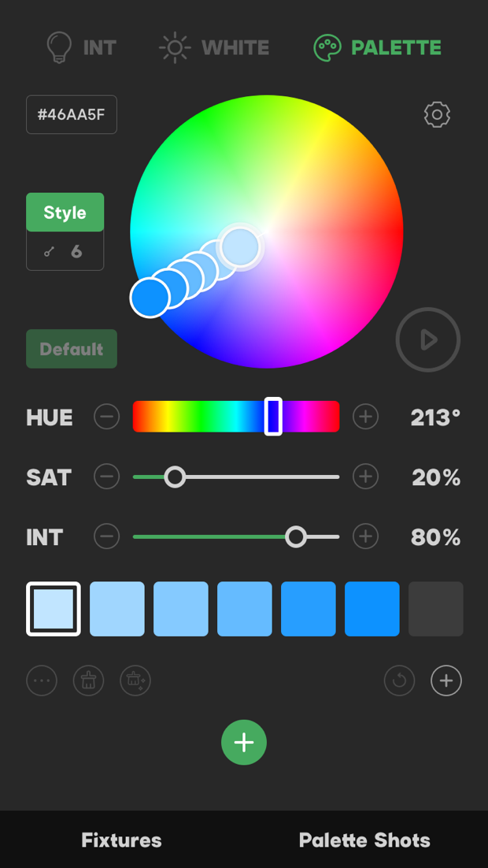Click the reset circular arrow icon
The height and width of the screenshot is (868, 488).
click(399, 681)
